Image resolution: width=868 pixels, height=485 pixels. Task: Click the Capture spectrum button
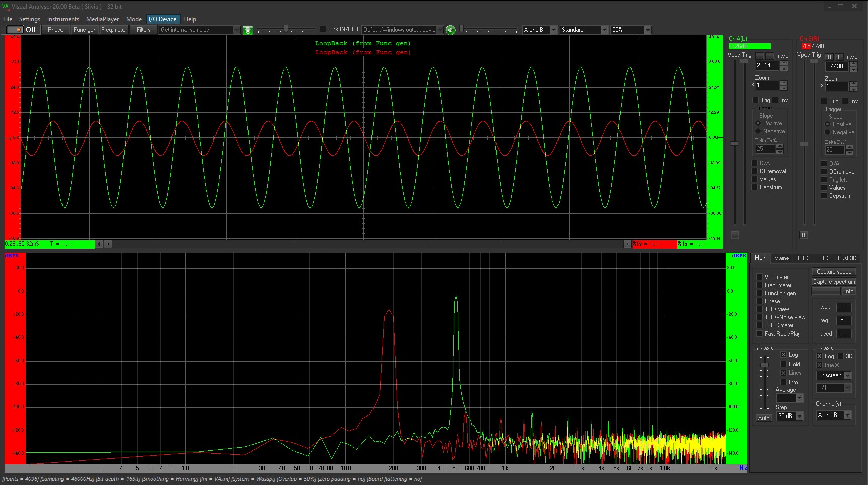click(834, 282)
